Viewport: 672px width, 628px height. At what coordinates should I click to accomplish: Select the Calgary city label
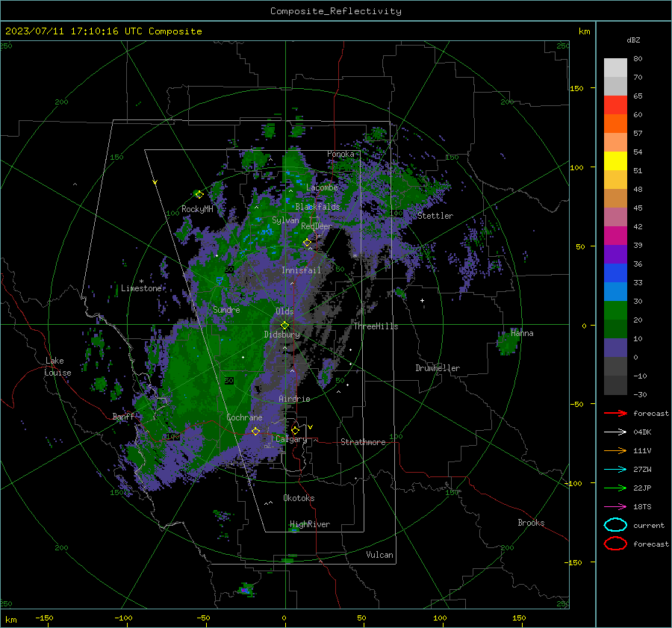pyautogui.click(x=291, y=439)
